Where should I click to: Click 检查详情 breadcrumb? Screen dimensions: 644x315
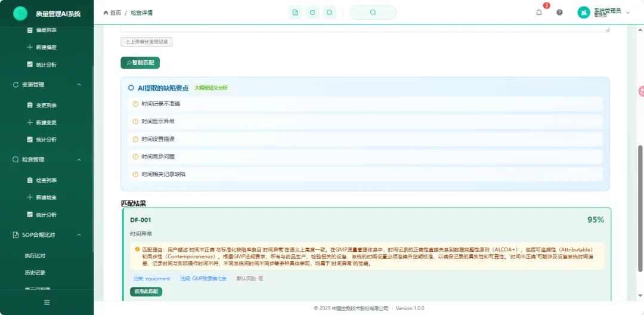[x=142, y=13]
